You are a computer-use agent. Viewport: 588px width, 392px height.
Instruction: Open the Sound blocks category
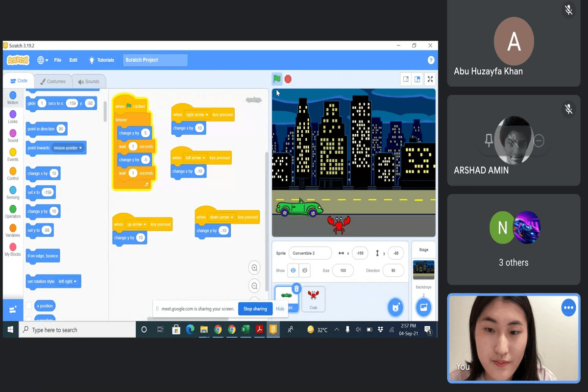coord(13,136)
